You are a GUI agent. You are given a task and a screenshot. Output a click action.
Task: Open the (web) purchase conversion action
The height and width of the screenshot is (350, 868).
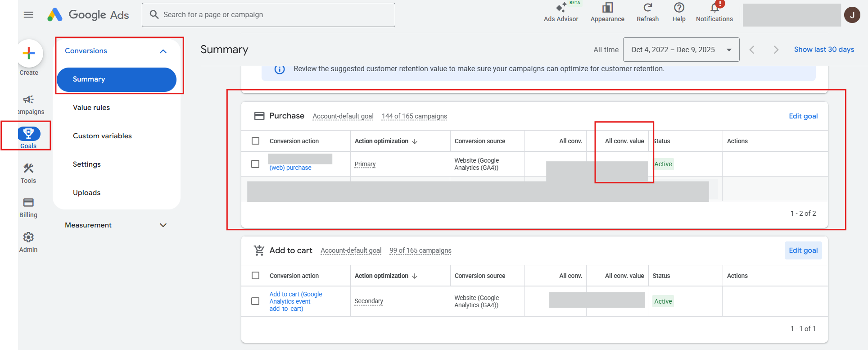click(x=290, y=168)
